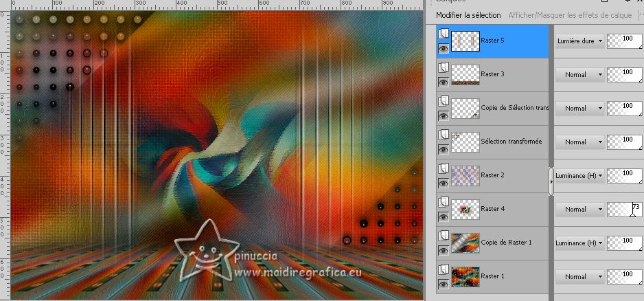The height and width of the screenshot is (301, 644).
Task: Click the layer type icon of Sélection transformée
Action: click(x=443, y=135)
